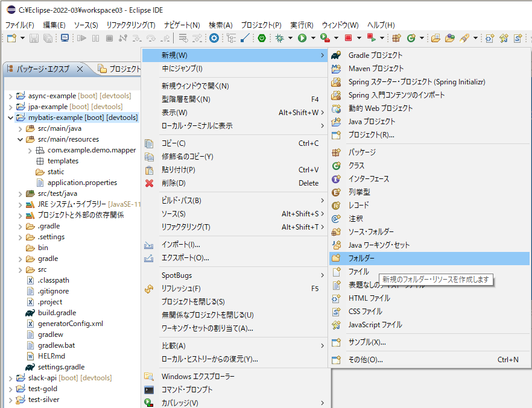532x408 pixels.
Task: Click 削除(D) in the context menu
Action: (x=234, y=183)
